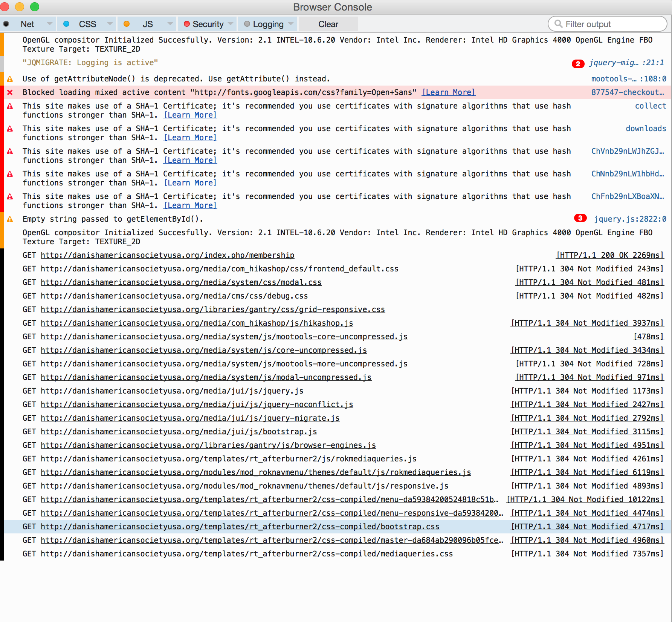The height and width of the screenshot is (622, 672).
Task: Click the red badge on JQMIGRATE message
Action: [x=578, y=63]
